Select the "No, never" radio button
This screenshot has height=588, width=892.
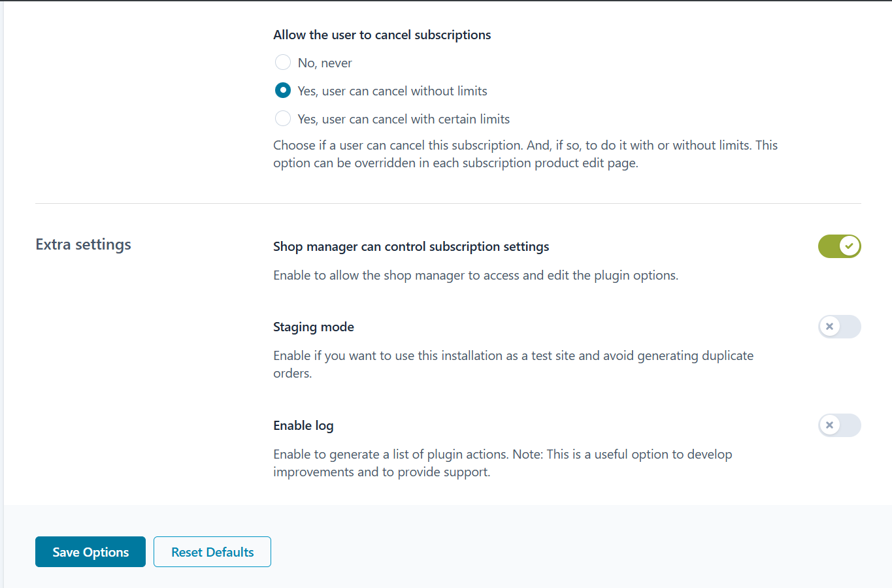(x=282, y=63)
